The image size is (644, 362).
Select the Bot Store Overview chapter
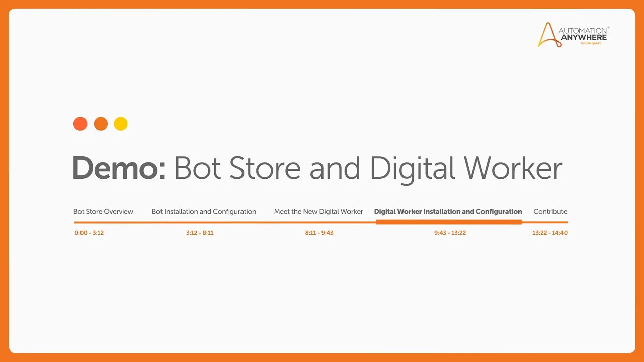coord(103,212)
